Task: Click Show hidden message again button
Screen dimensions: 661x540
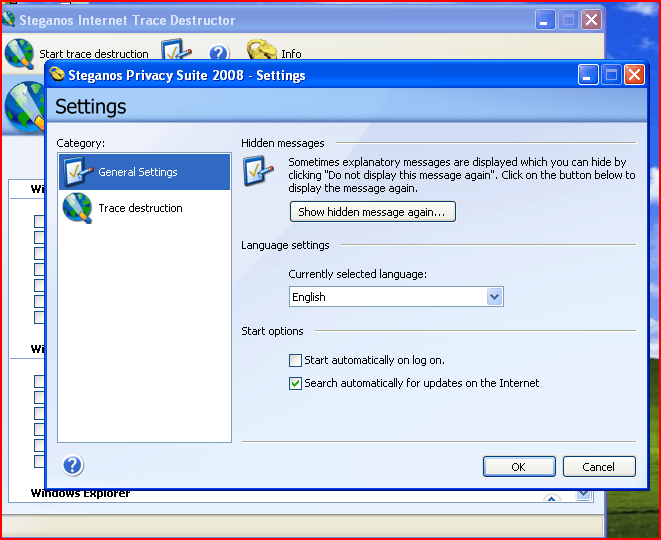Action: (373, 212)
